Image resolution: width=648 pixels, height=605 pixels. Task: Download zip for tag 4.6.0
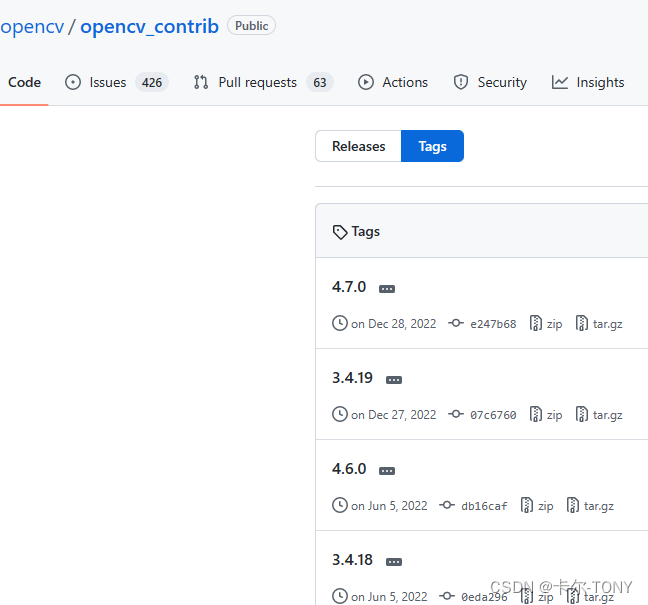pos(546,506)
